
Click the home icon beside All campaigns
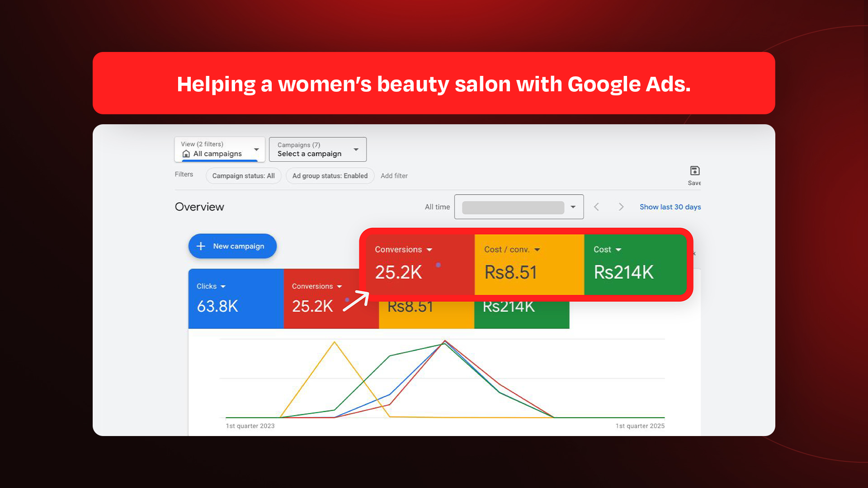coord(186,154)
